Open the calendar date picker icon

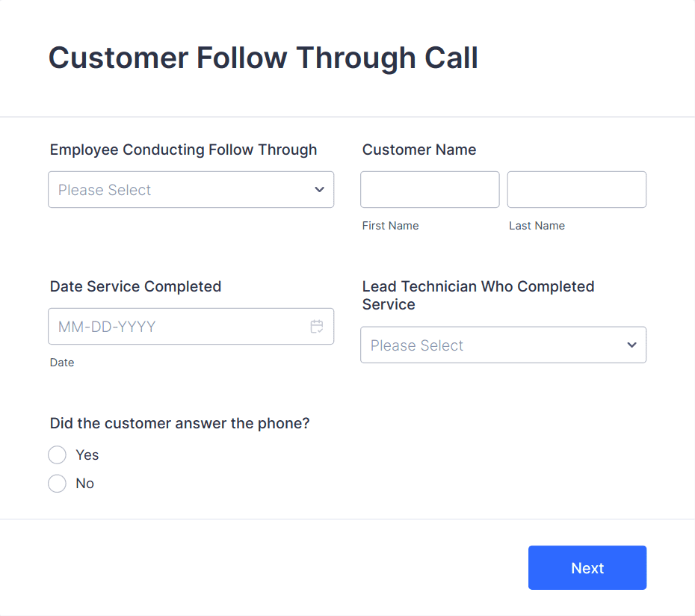point(316,327)
